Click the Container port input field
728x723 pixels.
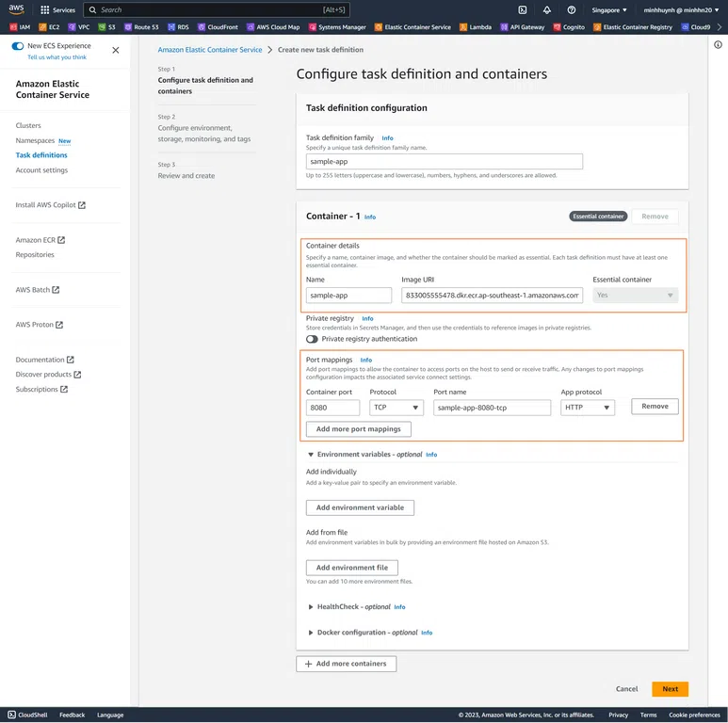332,408
